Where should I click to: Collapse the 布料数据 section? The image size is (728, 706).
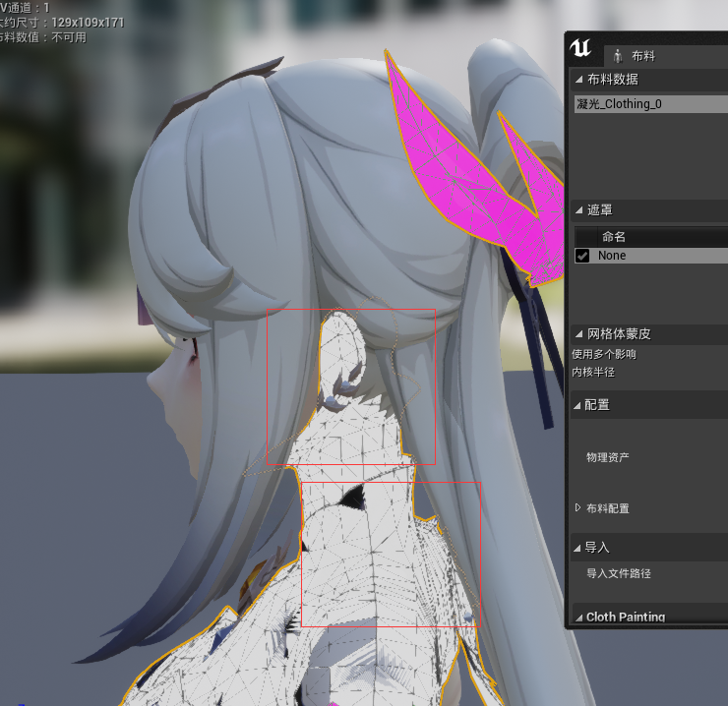click(x=579, y=80)
